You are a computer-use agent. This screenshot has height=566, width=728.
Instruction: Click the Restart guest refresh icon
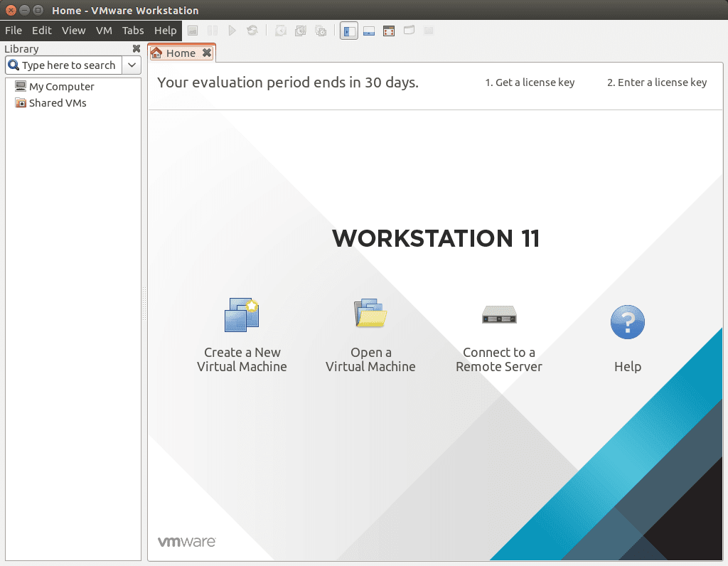click(x=252, y=31)
